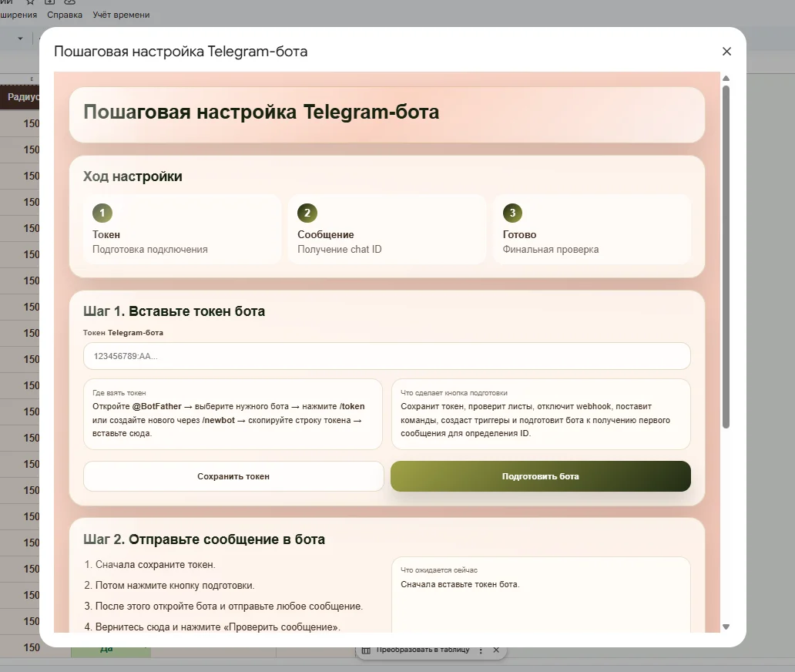Click list item about Проверить сообщение
The height and width of the screenshot is (672, 795).
pos(218,627)
